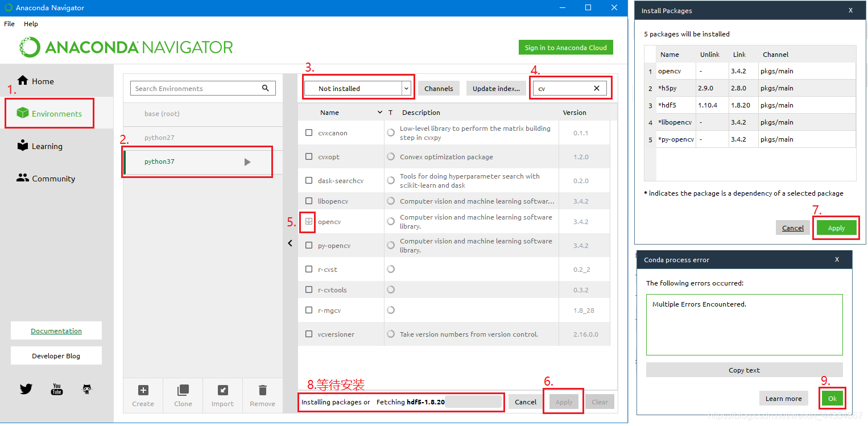Click Apply in Install Packages dialog
This screenshot has height=426, width=868.
pos(836,228)
